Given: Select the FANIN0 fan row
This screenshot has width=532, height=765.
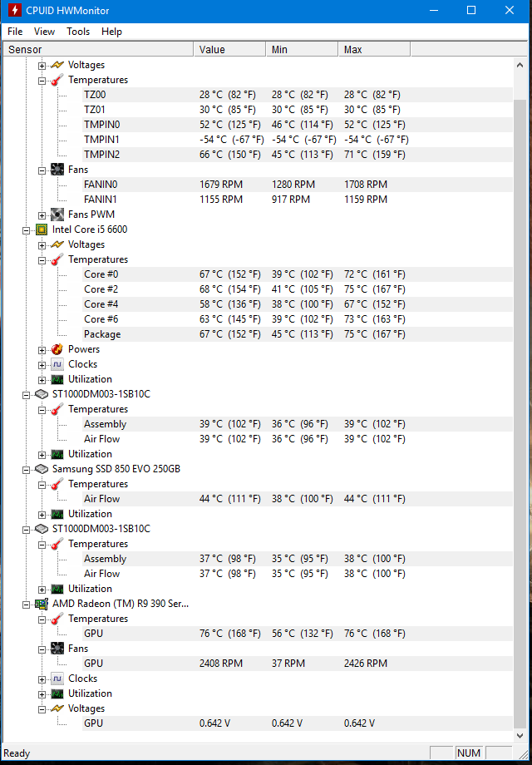Looking at the screenshot, I should click(298, 185).
